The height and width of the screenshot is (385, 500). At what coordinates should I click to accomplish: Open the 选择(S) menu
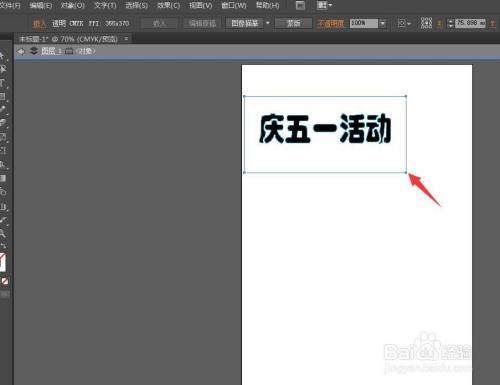coord(136,6)
